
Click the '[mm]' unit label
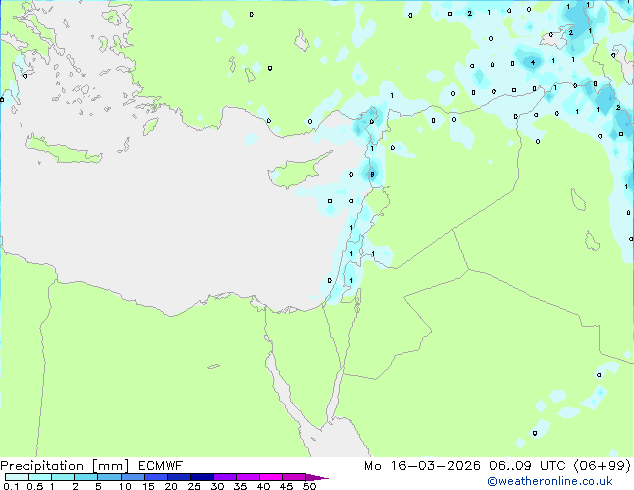(110, 466)
